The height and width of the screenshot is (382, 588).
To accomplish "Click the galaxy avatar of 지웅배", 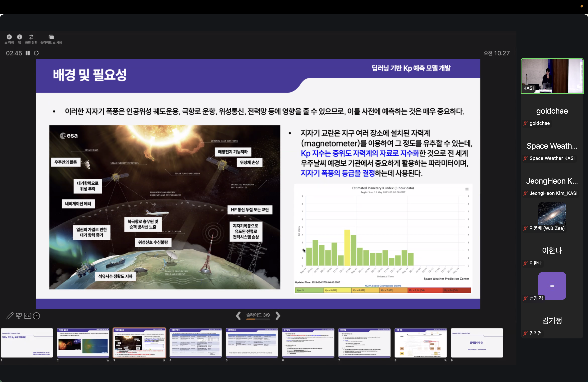I will click(552, 214).
